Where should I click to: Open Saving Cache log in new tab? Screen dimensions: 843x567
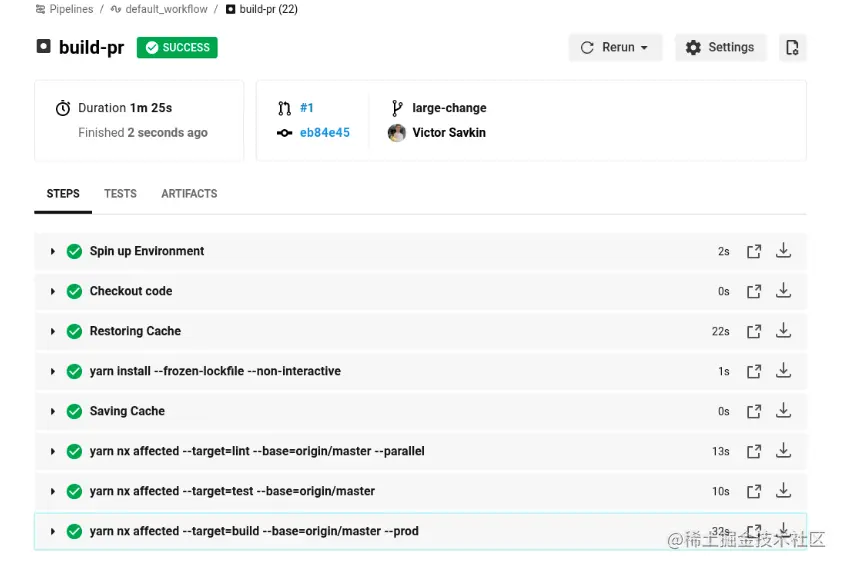[x=754, y=412]
